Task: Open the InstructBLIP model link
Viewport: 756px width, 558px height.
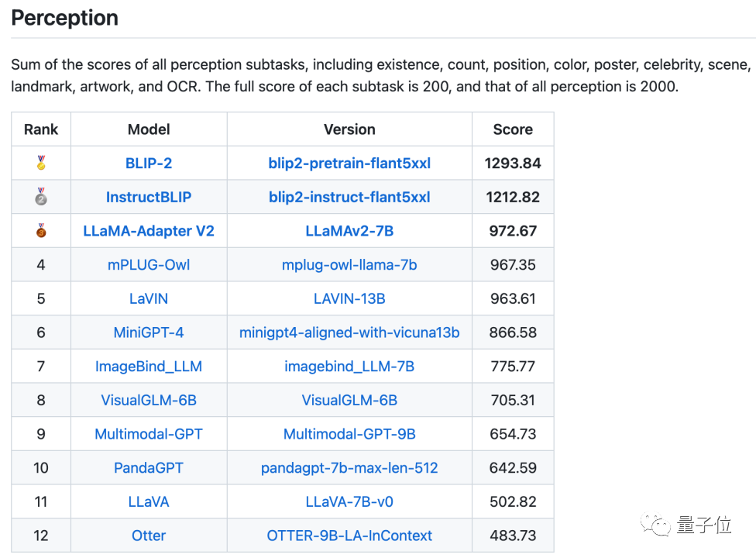Action: 149,197
